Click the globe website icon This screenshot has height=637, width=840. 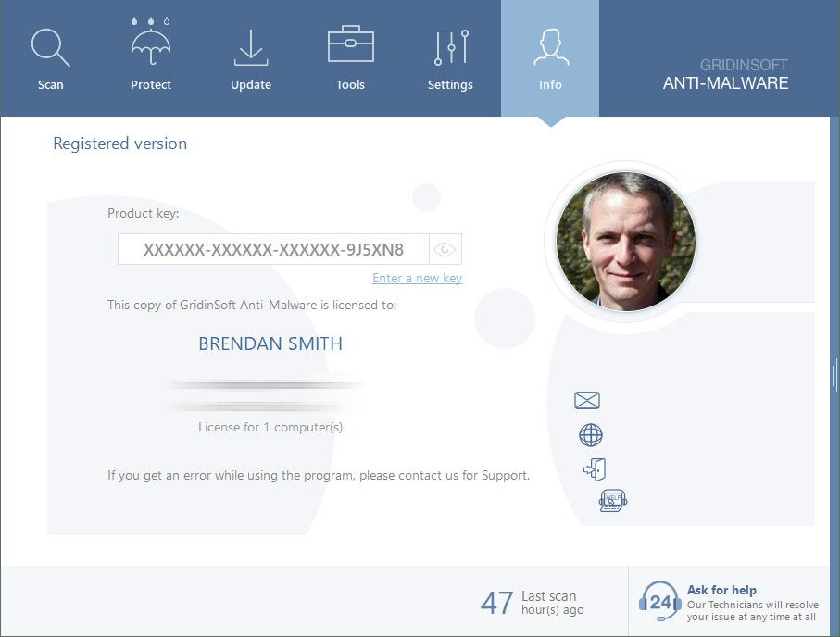(x=590, y=435)
